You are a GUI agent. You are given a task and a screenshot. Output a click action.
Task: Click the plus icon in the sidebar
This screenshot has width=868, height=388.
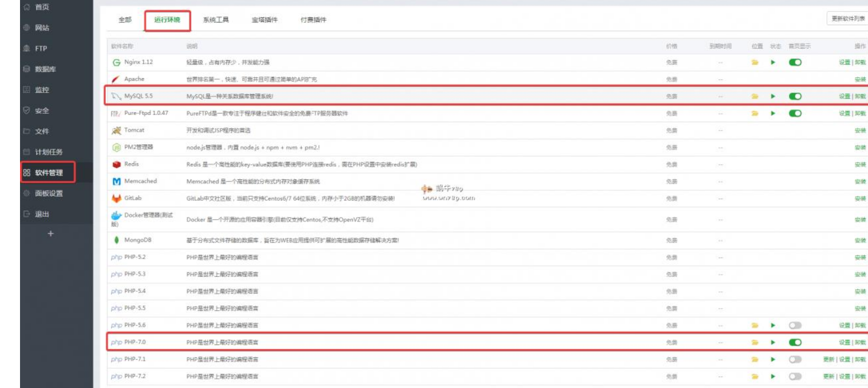coord(50,234)
